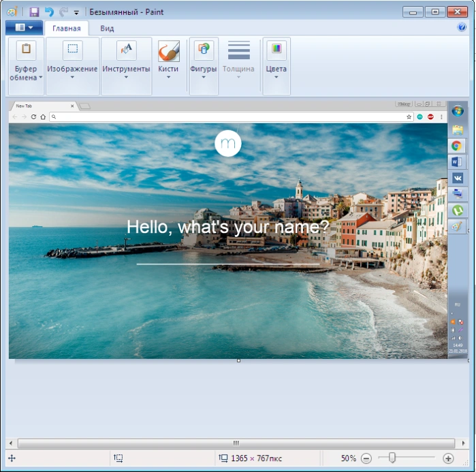Click the 'Hello, what's your name?' text
The width and height of the screenshot is (476, 472).
click(x=228, y=227)
